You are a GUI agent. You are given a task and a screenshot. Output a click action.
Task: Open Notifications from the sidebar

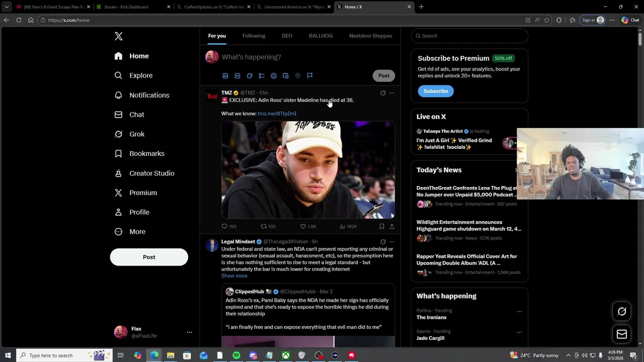coord(142,95)
